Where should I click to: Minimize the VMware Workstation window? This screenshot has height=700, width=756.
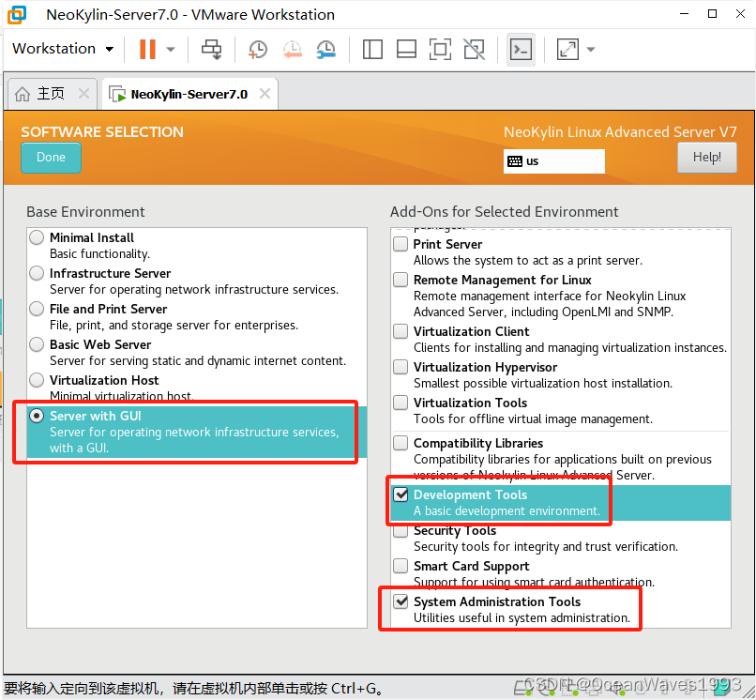pyautogui.click(x=684, y=14)
